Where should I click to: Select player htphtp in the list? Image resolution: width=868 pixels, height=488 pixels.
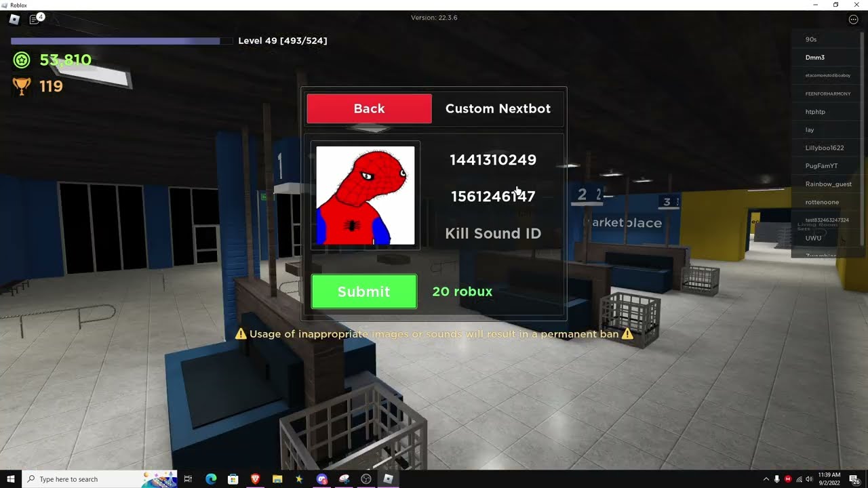[x=826, y=112]
